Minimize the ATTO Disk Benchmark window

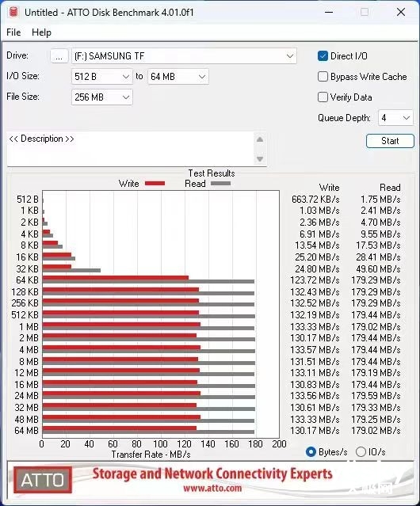(329, 12)
